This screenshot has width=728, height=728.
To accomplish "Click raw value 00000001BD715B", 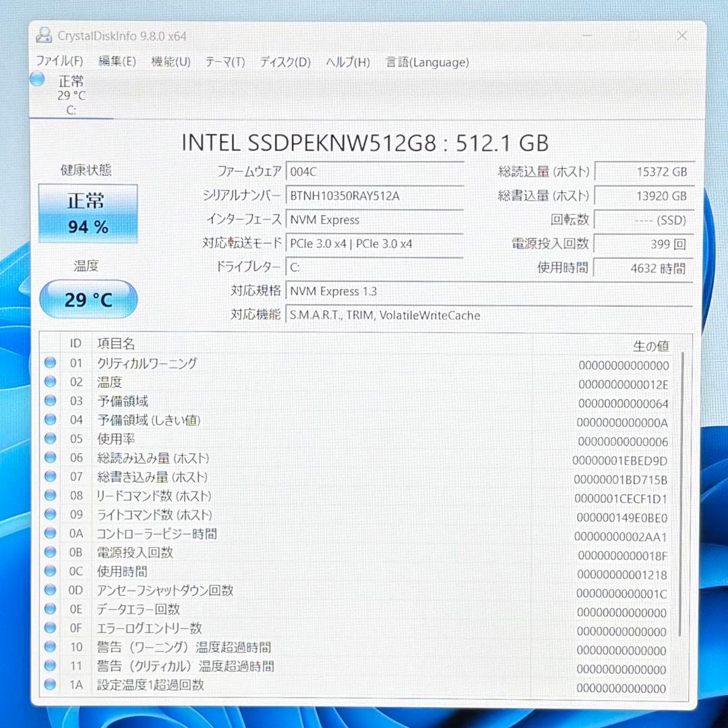I will pos(621,480).
